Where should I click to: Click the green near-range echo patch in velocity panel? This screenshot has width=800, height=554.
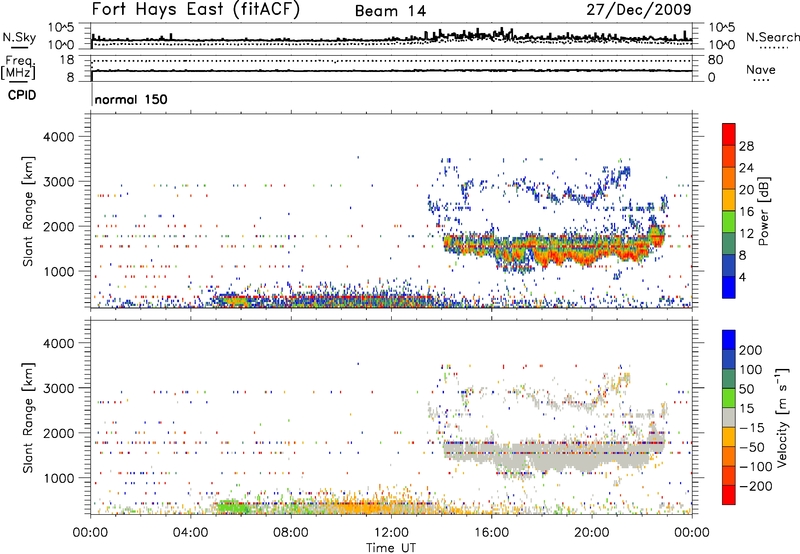(x=232, y=507)
